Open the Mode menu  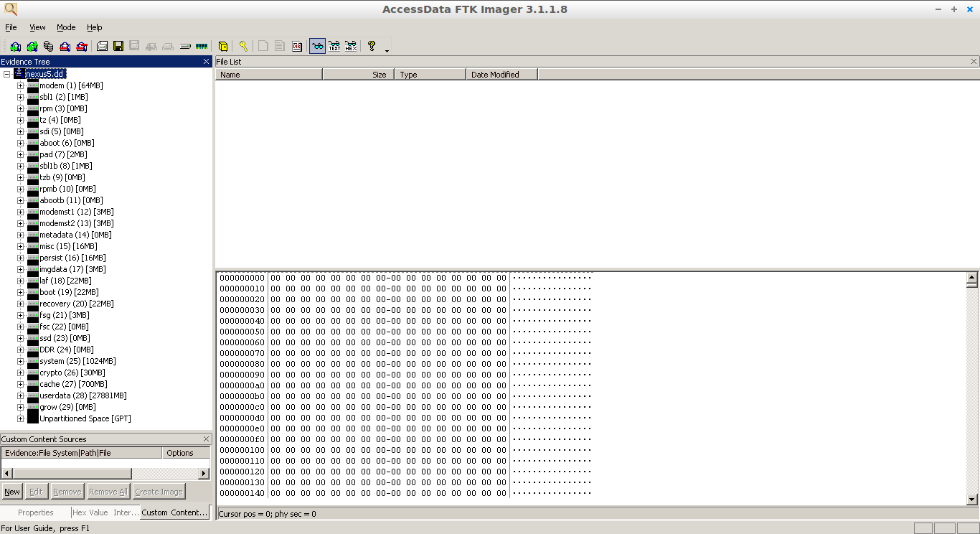(66, 27)
